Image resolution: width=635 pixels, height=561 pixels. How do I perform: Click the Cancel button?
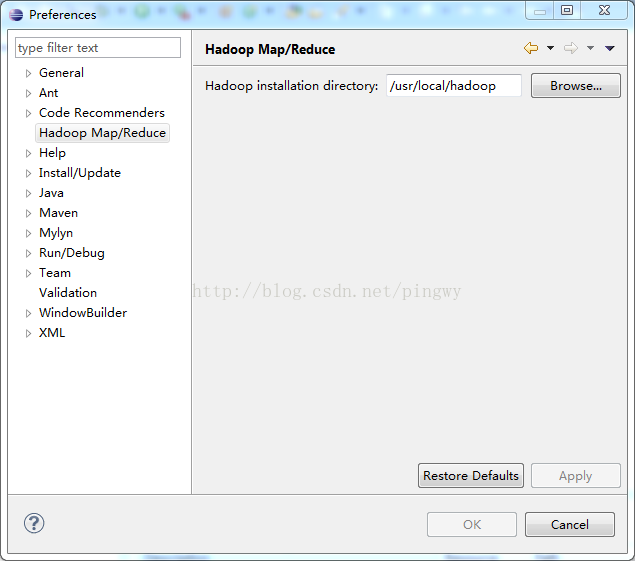click(570, 525)
